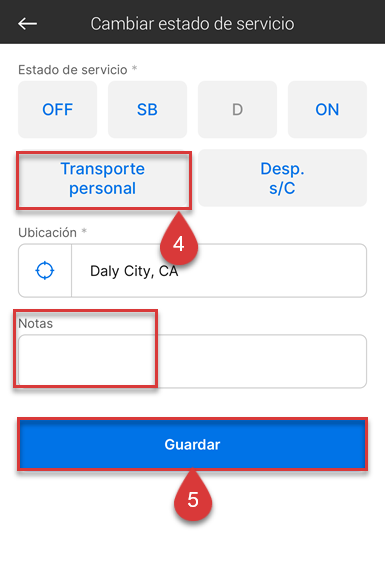Focus the Notas text box

click(x=192, y=361)
